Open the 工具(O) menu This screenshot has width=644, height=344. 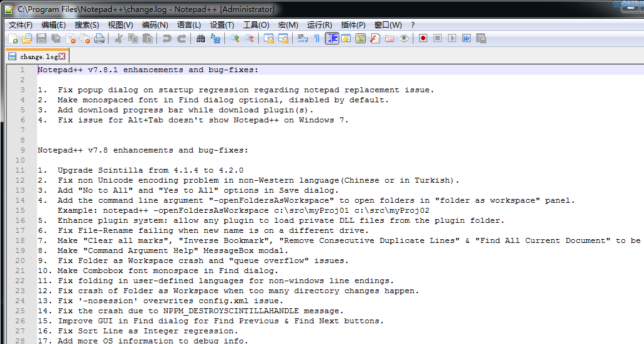point(256,25)
